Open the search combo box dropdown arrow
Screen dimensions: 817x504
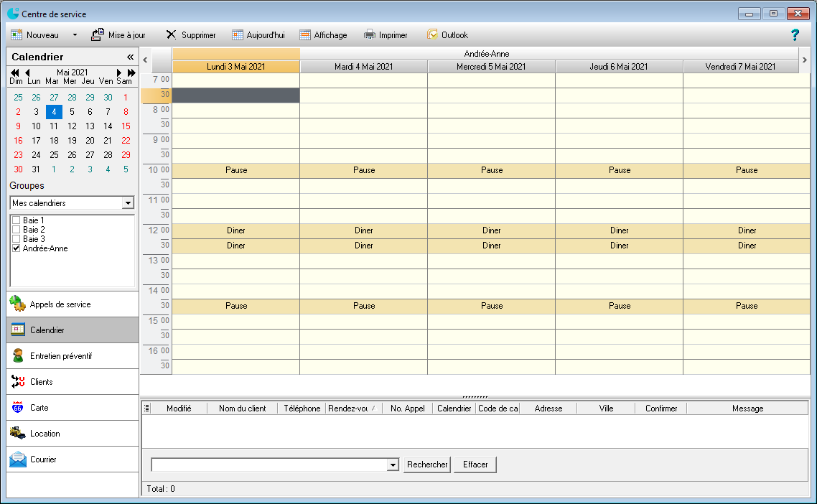(x=393, y=465)
